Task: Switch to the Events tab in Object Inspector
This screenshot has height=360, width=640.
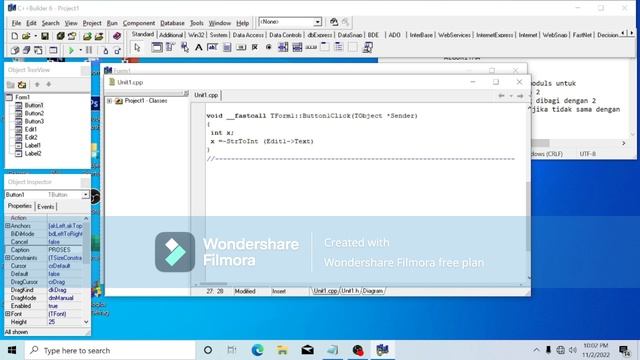Action: coord(46,207)
